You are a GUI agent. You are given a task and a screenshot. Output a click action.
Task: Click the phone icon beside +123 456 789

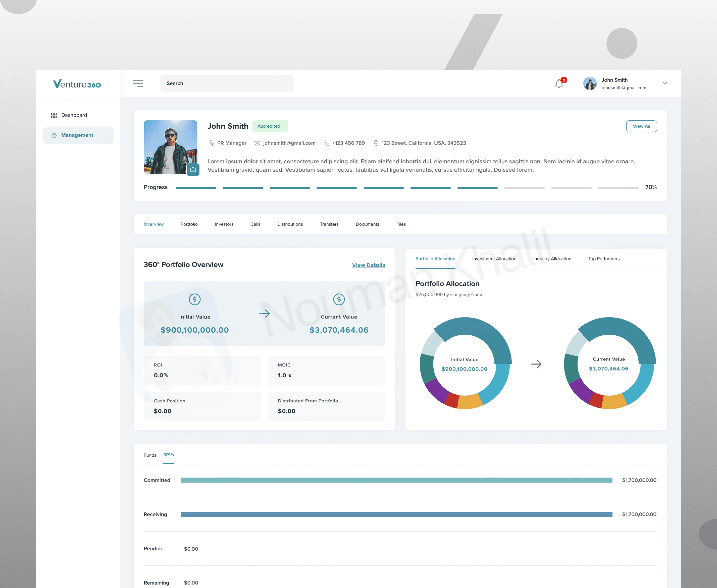[x=326, y=143]
